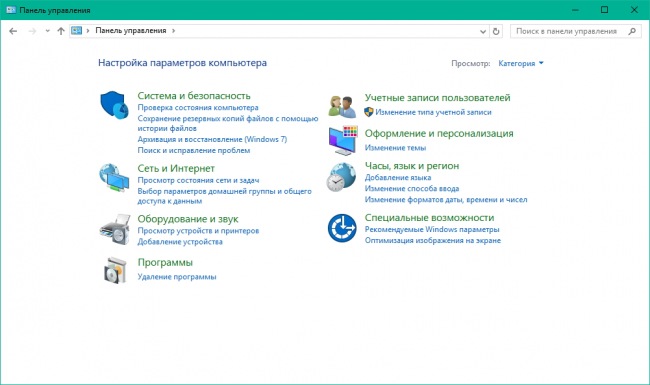This screenshot has width=650, height=385.
Task: Open recent locations dropdown arrow
Action: (48, 31)
